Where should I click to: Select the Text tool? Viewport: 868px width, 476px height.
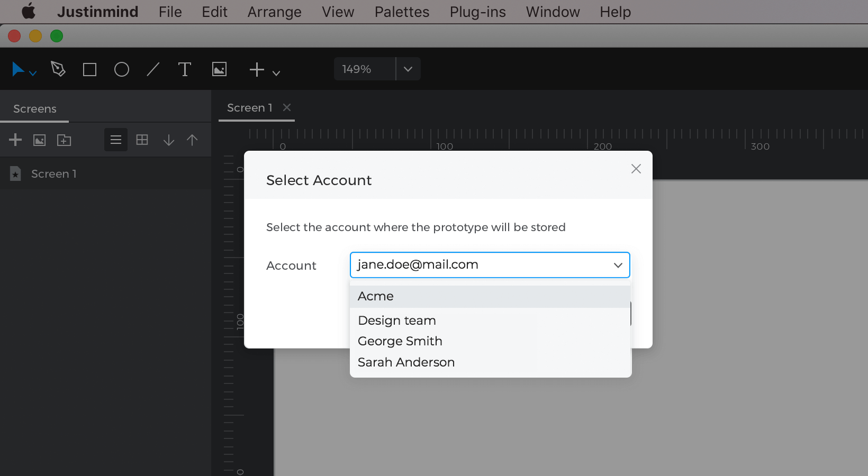point(185,69)
